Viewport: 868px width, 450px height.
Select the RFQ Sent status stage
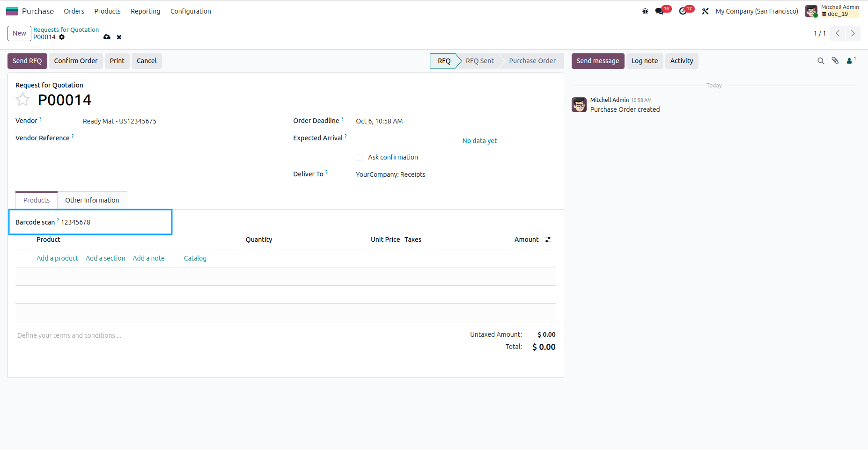[480, 61]
